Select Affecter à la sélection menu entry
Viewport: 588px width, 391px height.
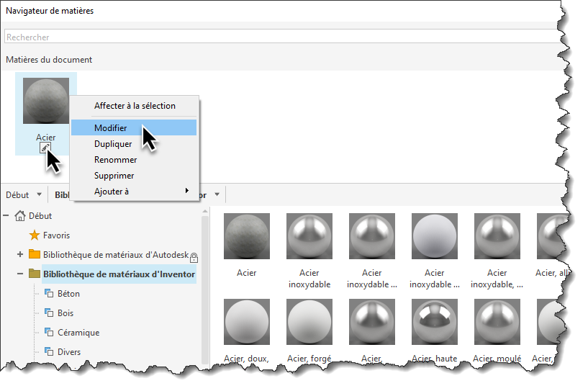tap(135, 106)
